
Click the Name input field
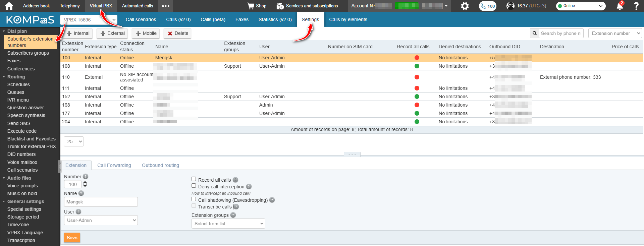101,202
